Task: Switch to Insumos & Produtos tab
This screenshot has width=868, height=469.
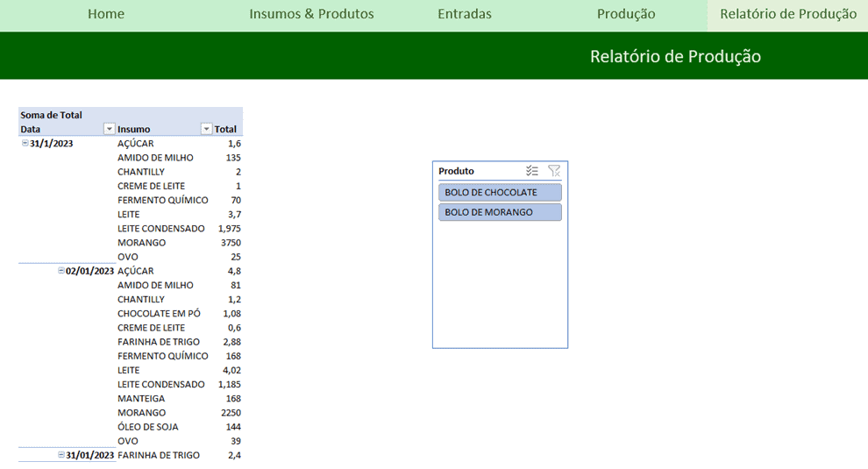Action: 311,14
